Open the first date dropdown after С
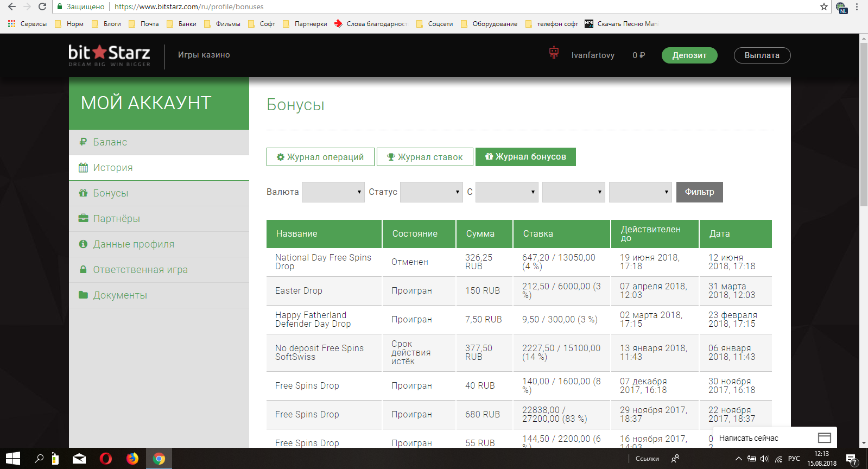 point(506,192)
